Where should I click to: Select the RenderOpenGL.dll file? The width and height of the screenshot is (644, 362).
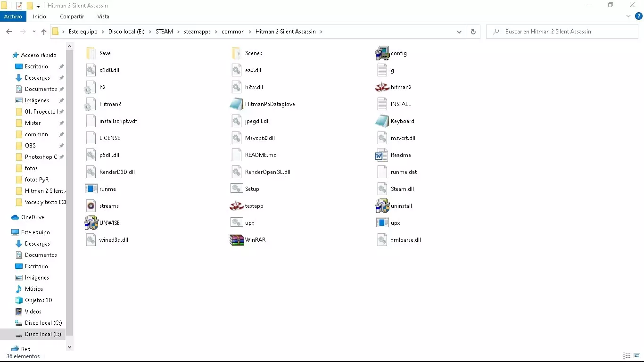coord(260,172)
